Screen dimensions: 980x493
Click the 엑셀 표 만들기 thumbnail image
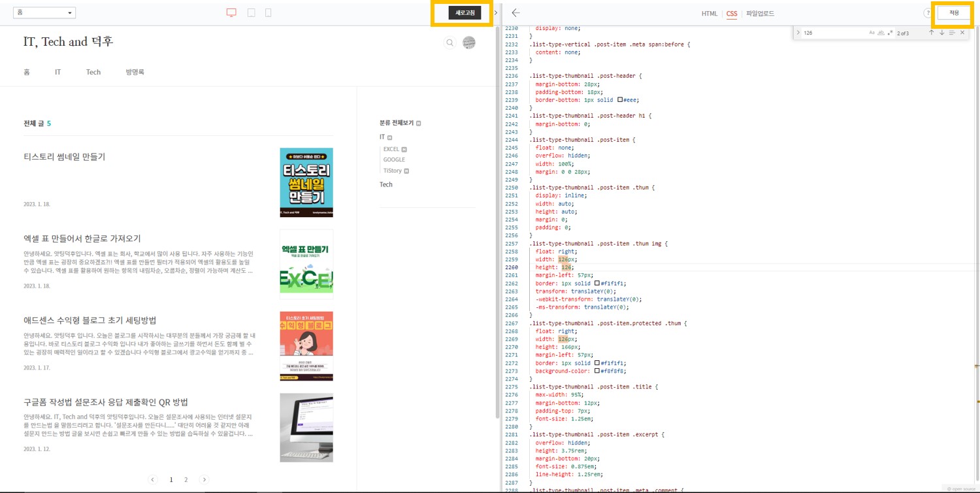pyautogui.click(x=306, y=264)
